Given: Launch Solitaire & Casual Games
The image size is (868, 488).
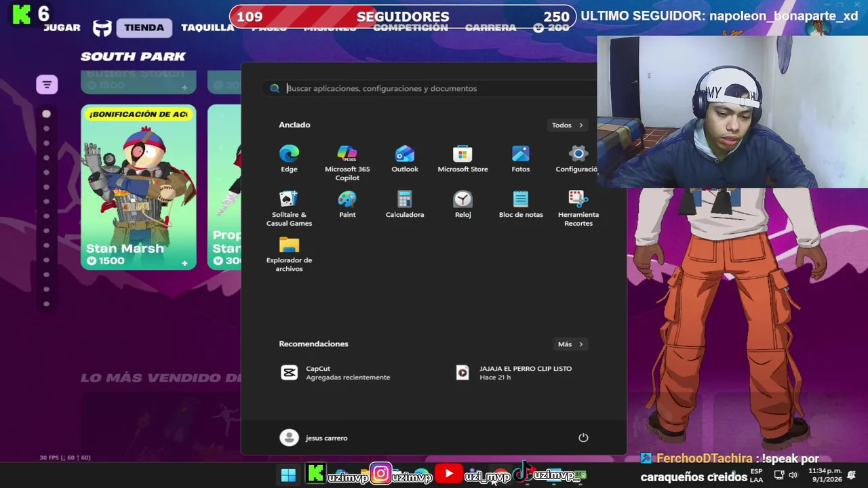Looking at the screenshot, I should tap(289, 209).
